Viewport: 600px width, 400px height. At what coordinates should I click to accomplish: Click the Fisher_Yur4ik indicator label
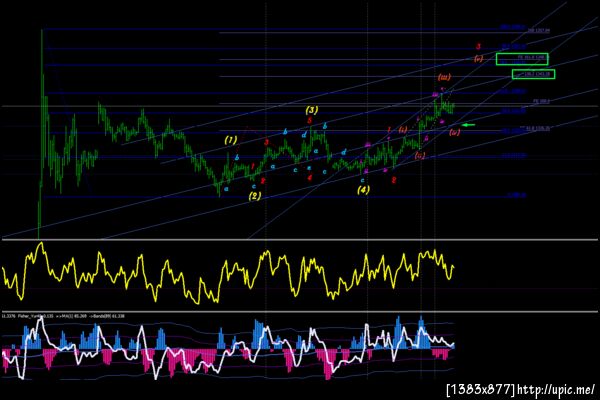tap(35, 316)
